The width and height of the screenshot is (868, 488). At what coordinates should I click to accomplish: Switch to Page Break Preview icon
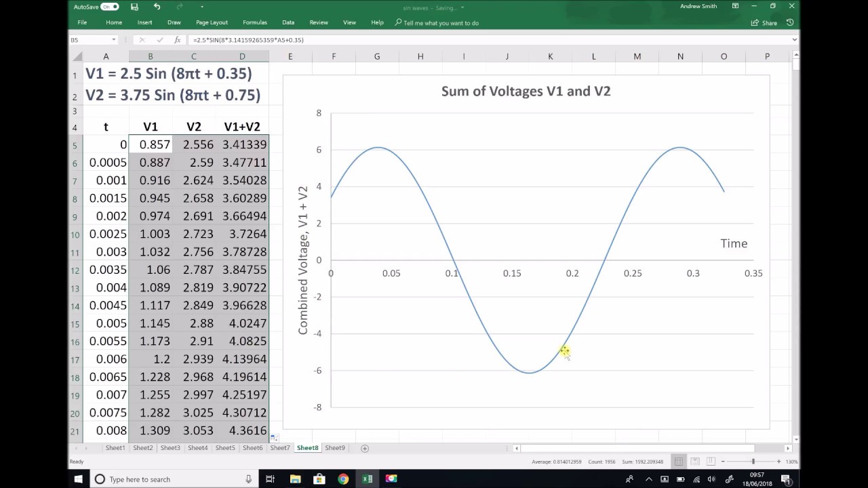pyautogui.click(x=711, y=462)
